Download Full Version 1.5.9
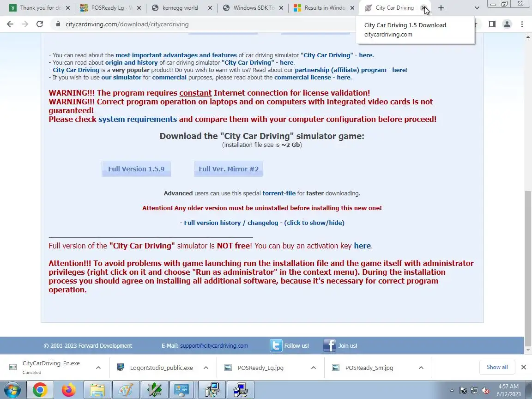This screenshot has width=532, height=399. 136,169
